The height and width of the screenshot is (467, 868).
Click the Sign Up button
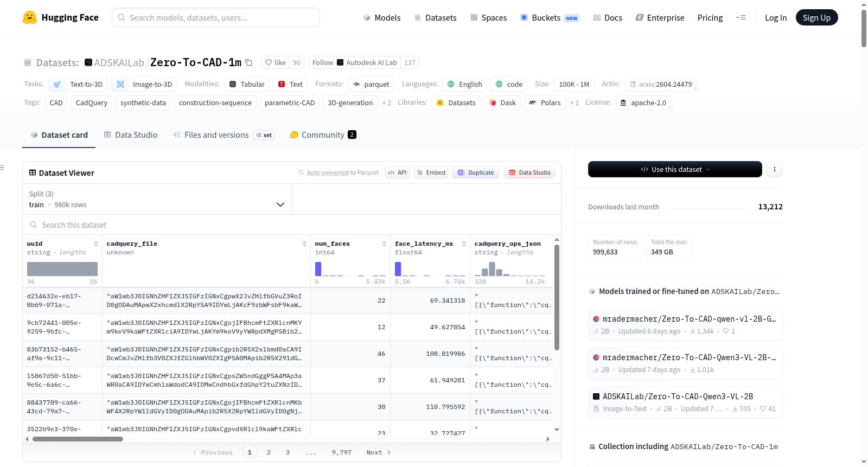coord(816,17)
